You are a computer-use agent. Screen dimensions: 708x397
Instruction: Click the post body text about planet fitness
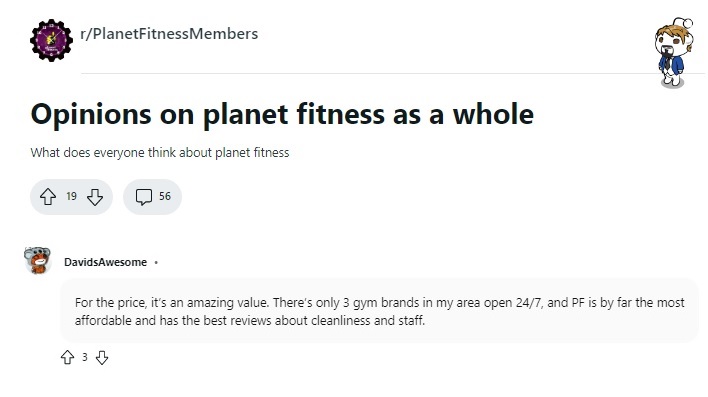tap(160, 153)
